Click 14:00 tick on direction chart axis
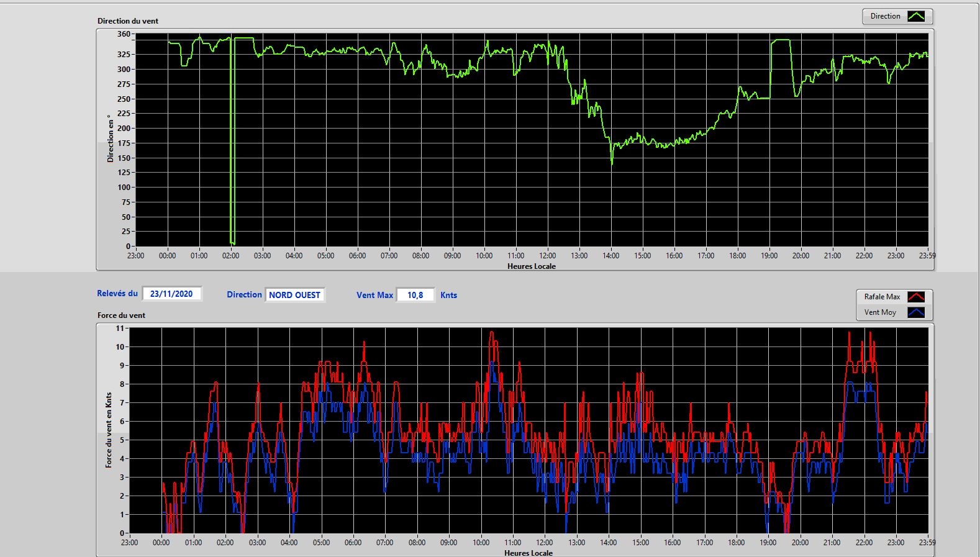Viewport: 980px width, 557px height. pos(610,255)
